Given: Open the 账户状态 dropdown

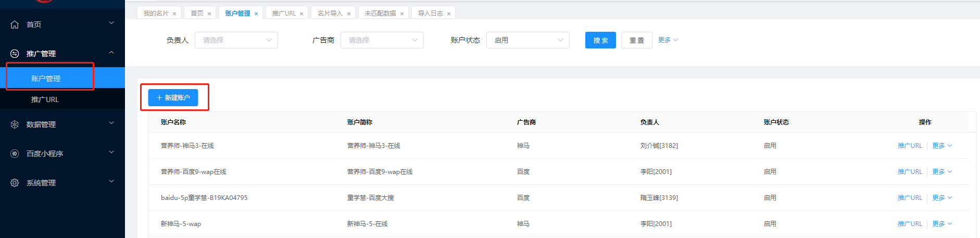Looking at the screenshot, I should tap(527, 40).
